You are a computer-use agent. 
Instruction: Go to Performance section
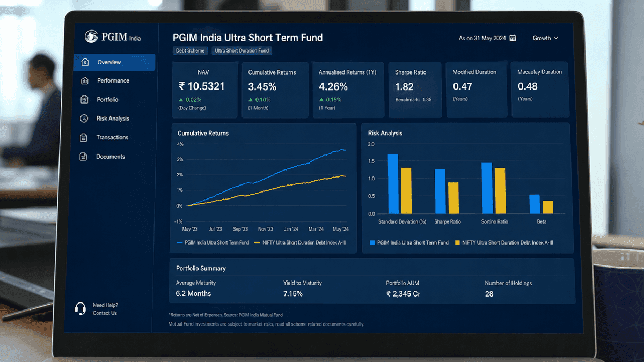(114, 80)
